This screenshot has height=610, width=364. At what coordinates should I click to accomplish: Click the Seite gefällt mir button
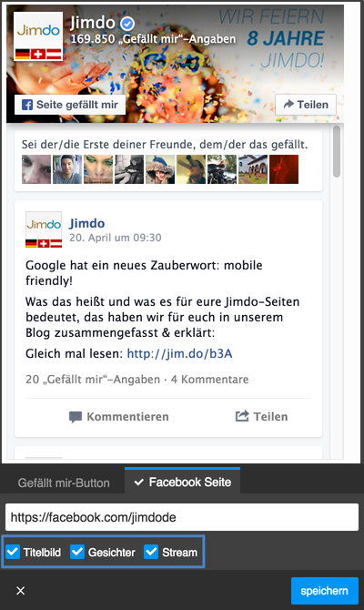pos(70,105)
